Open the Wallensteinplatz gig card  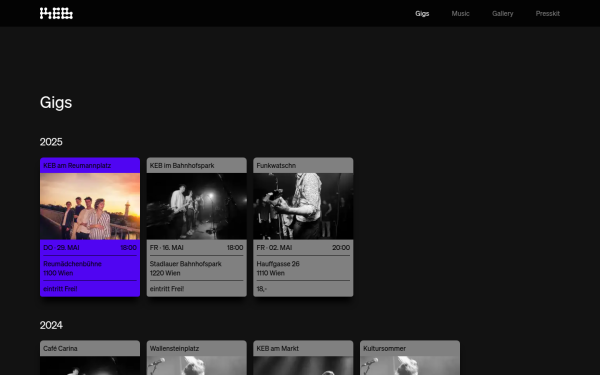point(197,357)
